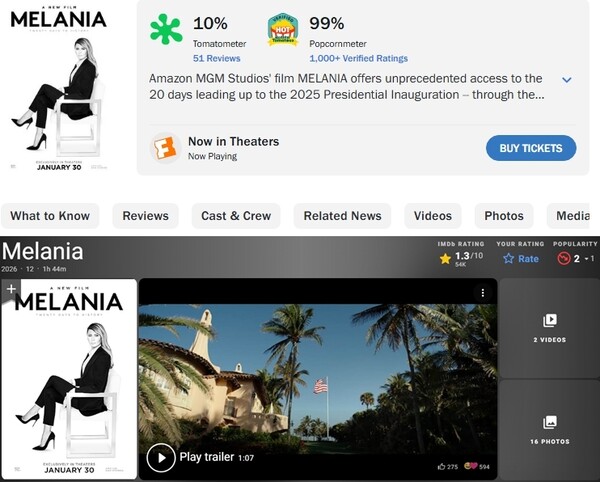
Task: Click the Tomatometer green splat icon
Action: pos(166,30)
